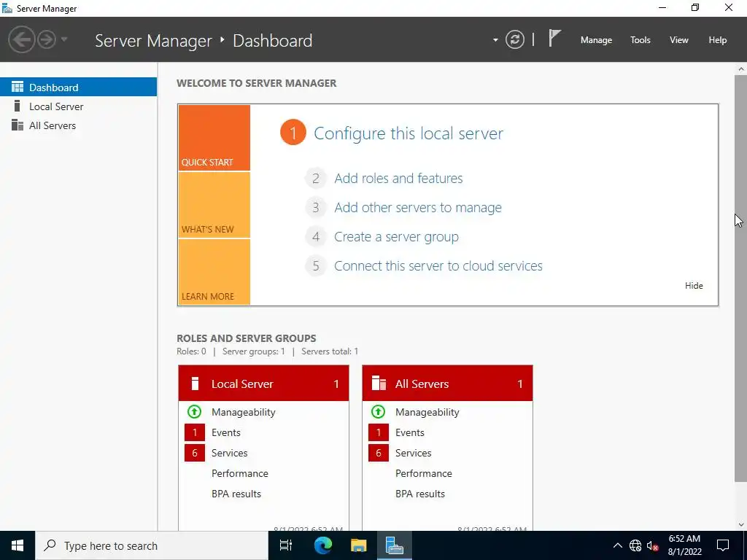Viewport: 747px width, 560px height.
Task: Click Services red badge 6 in Local Server tile
Action: 194,453
